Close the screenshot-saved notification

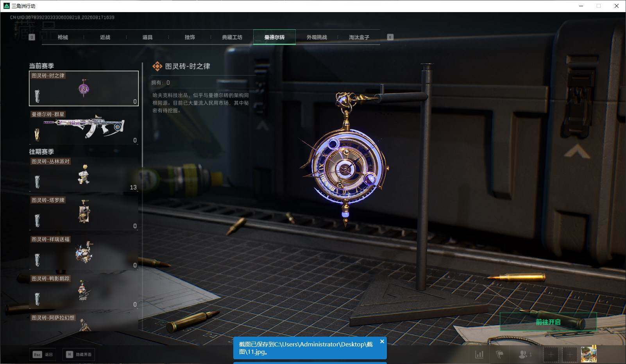382,341
